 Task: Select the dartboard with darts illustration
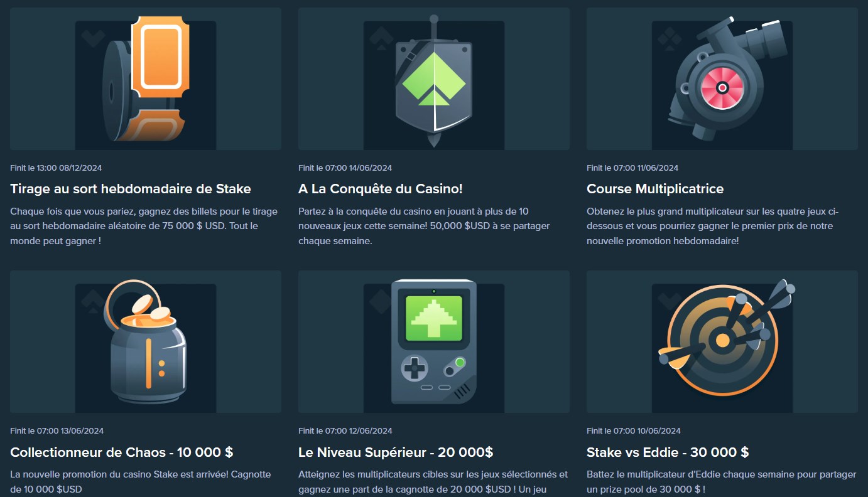pos(722,341)
